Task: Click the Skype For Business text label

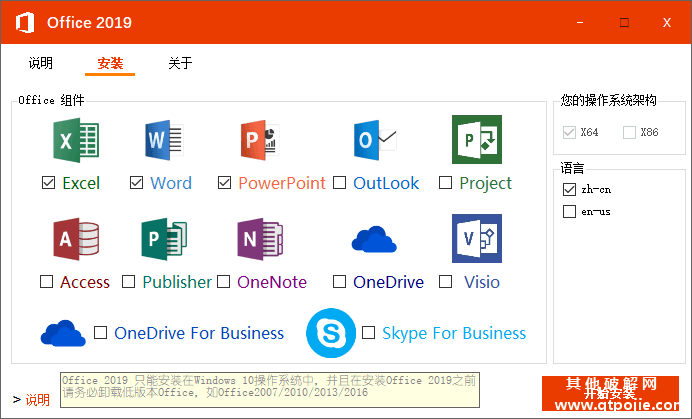Action: click(454, 334)
